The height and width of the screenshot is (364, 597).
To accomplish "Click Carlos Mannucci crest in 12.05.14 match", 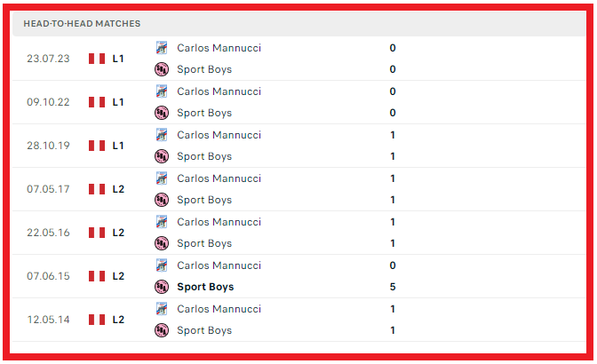I will coord(162,309).
